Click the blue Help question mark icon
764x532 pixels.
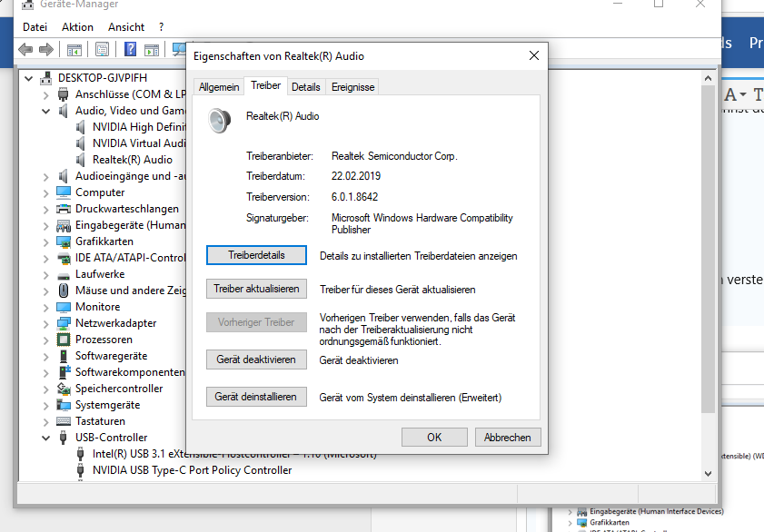click(131, 49)
